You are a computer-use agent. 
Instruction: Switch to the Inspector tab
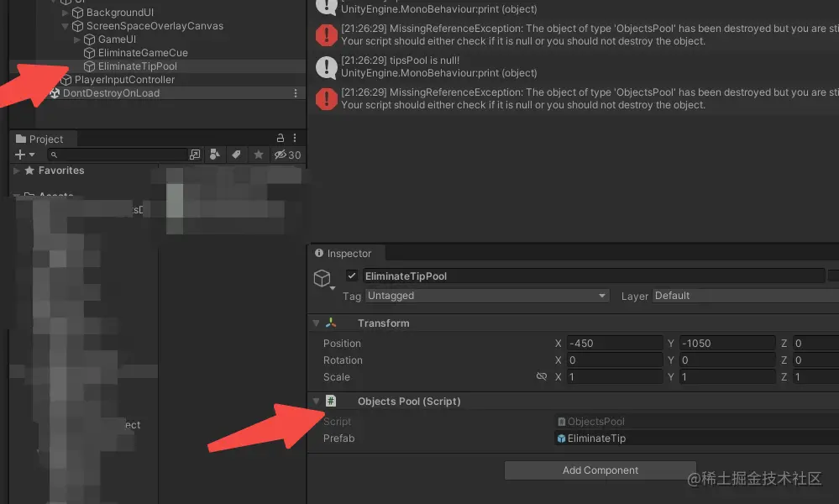pos(347,253)
